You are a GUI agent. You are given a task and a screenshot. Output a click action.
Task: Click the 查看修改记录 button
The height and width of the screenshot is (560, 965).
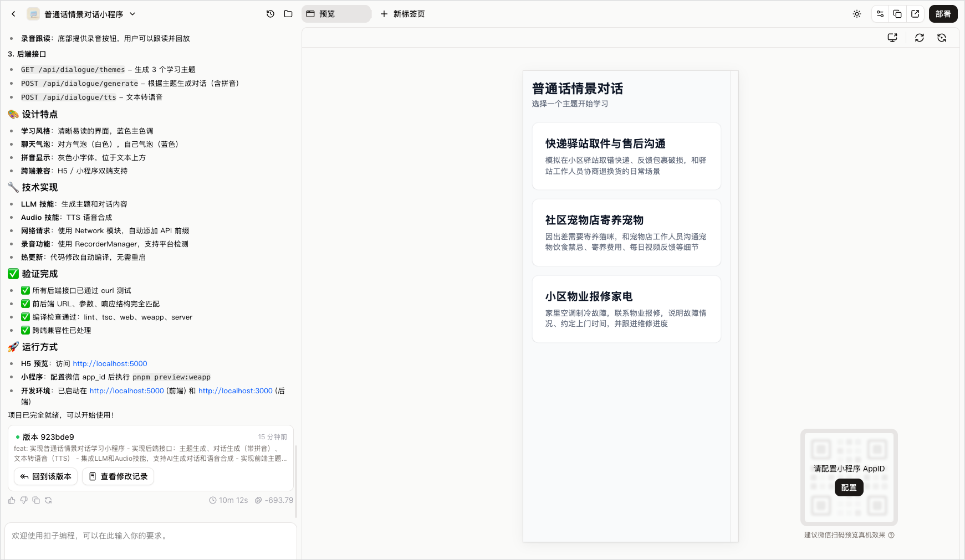(x=118, y=476)
